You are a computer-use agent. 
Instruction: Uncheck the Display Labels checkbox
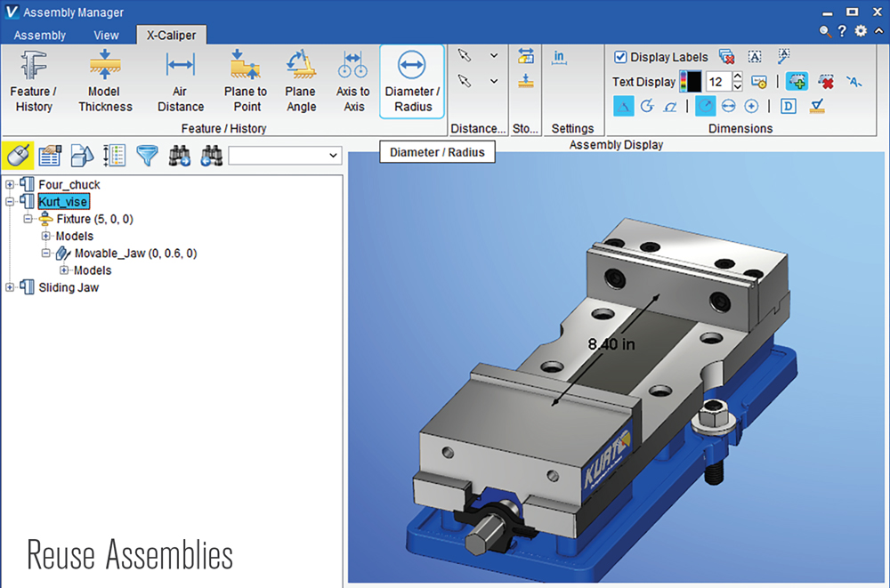621,57
